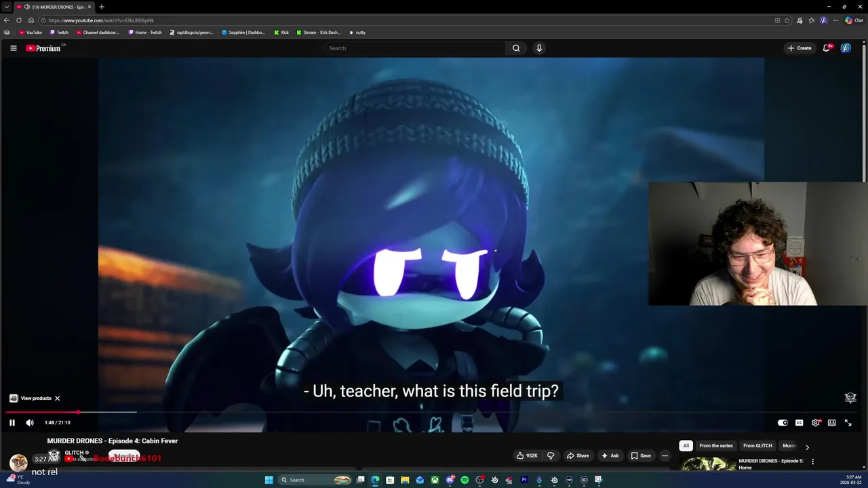Select the From GLITCH chip
The width and height of the screenshot is (868, 488).
tap(757, 445)
